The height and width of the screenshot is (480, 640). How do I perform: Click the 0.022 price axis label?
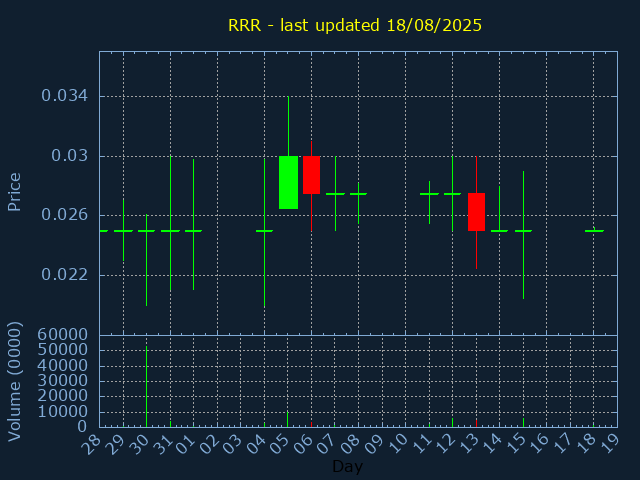coord(64,274)
